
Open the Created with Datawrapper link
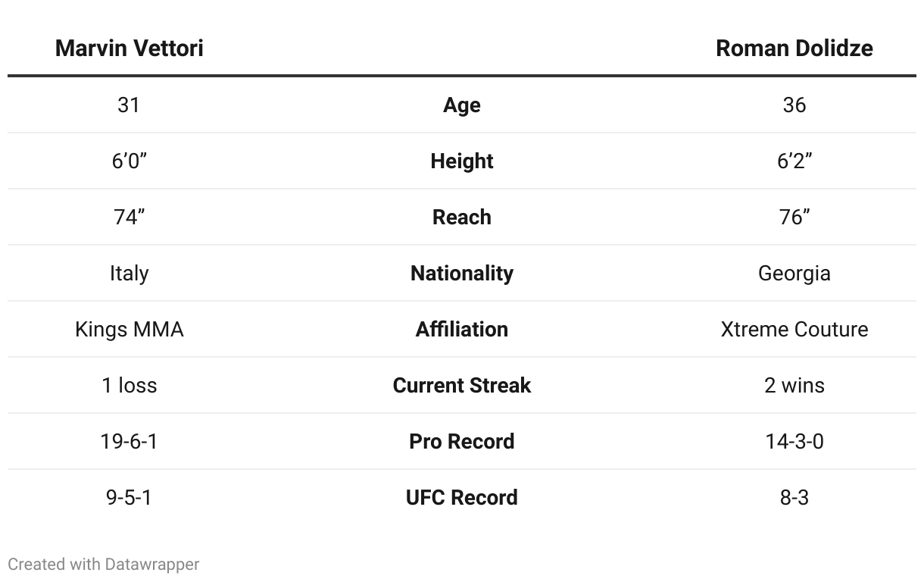click(x=104, y=565)
